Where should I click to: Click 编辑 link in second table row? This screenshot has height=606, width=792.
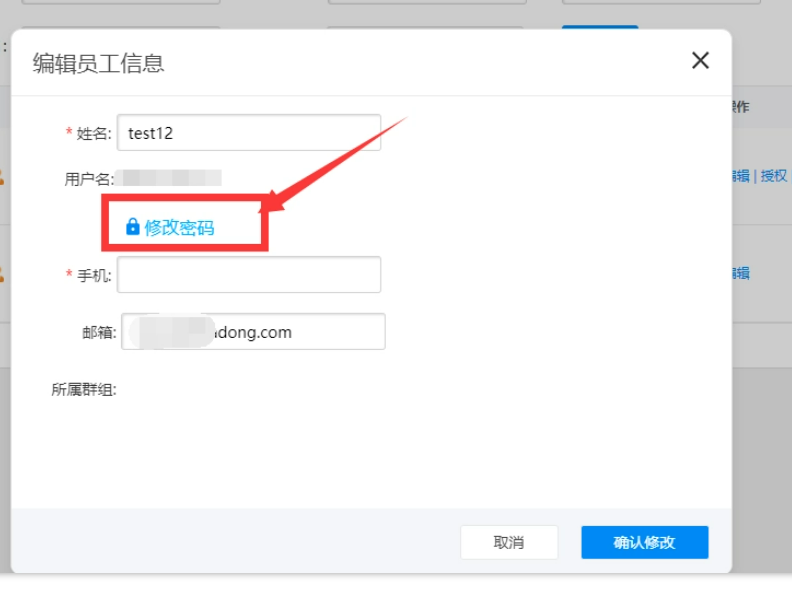coord(741,273)
